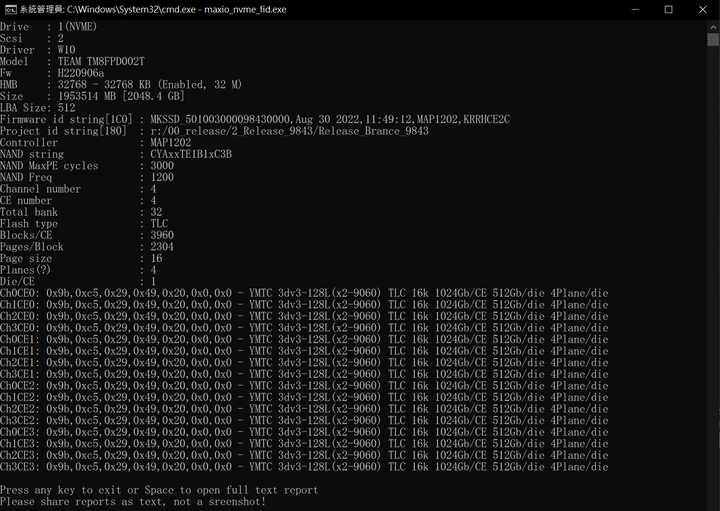
Task: Click the Firmware id string 'MKSSD_501003000098430000'
Action: (220, 119)
